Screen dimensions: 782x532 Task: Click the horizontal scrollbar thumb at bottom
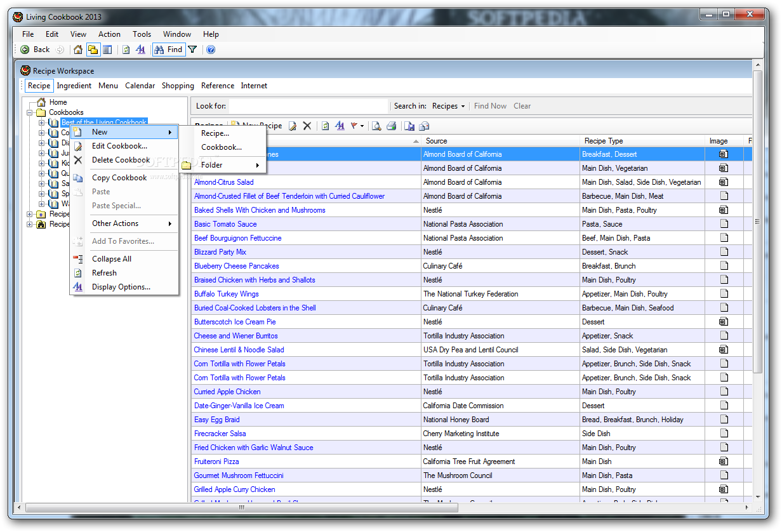(x=241, y=508)
